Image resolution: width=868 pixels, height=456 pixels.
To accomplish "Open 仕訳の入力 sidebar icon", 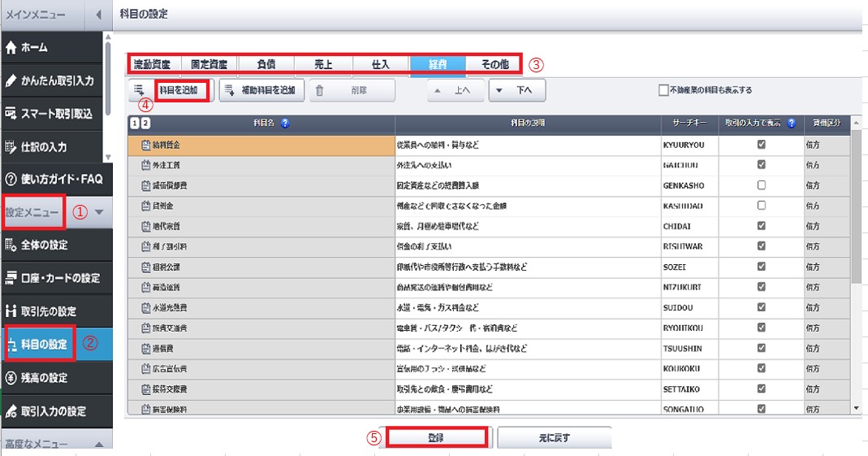I will coord(11,147).
